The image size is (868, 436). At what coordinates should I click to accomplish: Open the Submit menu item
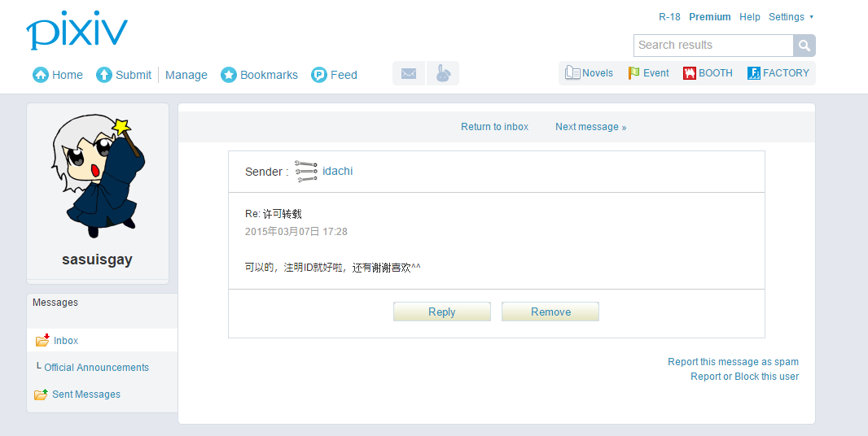pos(134,75)
